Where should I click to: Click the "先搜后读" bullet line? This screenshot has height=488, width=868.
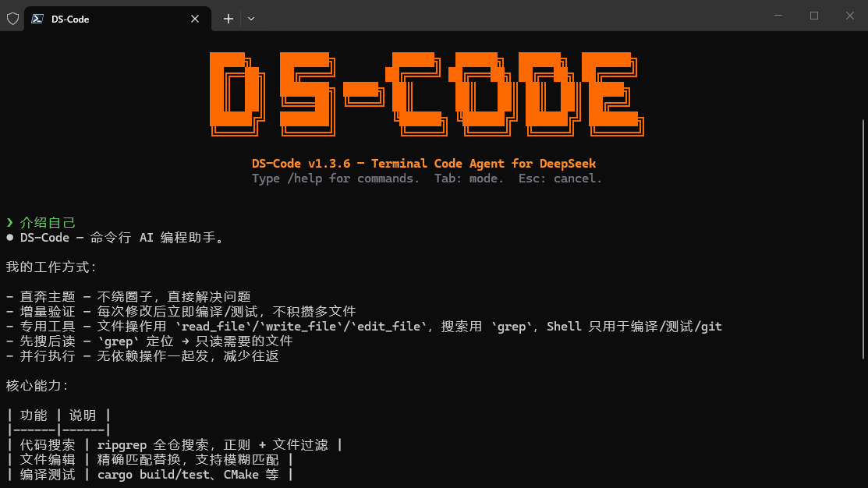pos(150,341)
